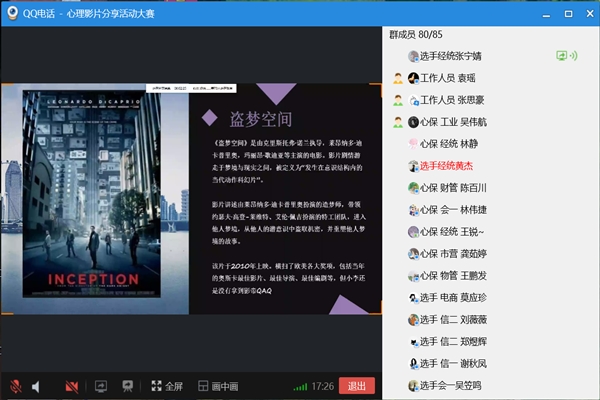
Task: Click the red 退出 button
Action: point(357,386)
